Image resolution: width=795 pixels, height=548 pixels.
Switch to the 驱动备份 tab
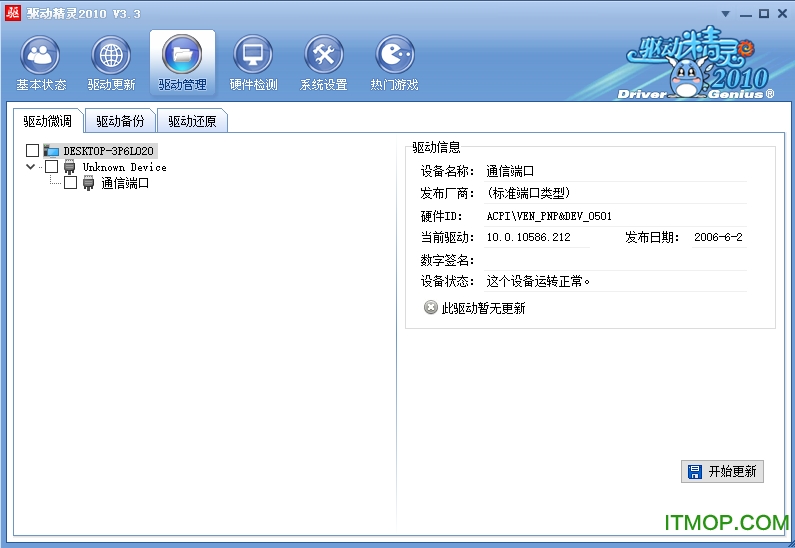click(x=120, y=121)
